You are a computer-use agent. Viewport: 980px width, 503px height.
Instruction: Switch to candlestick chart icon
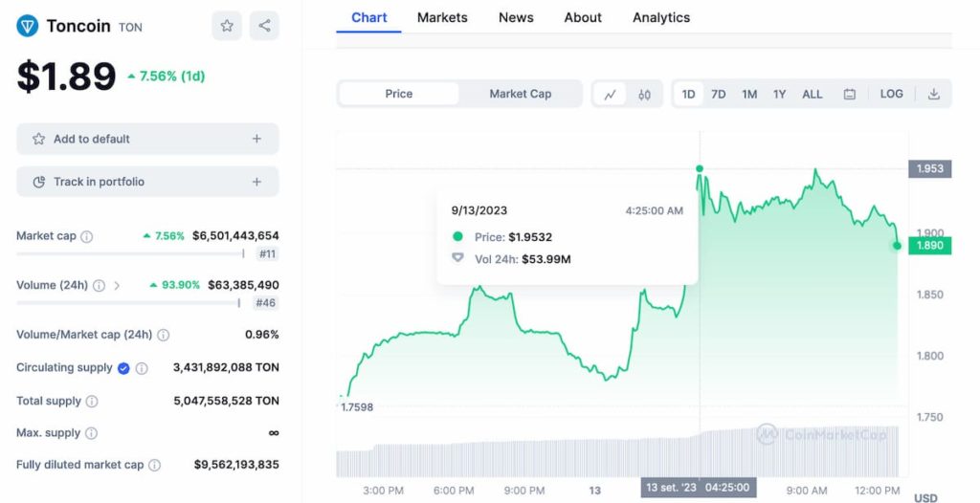[644, 95]
